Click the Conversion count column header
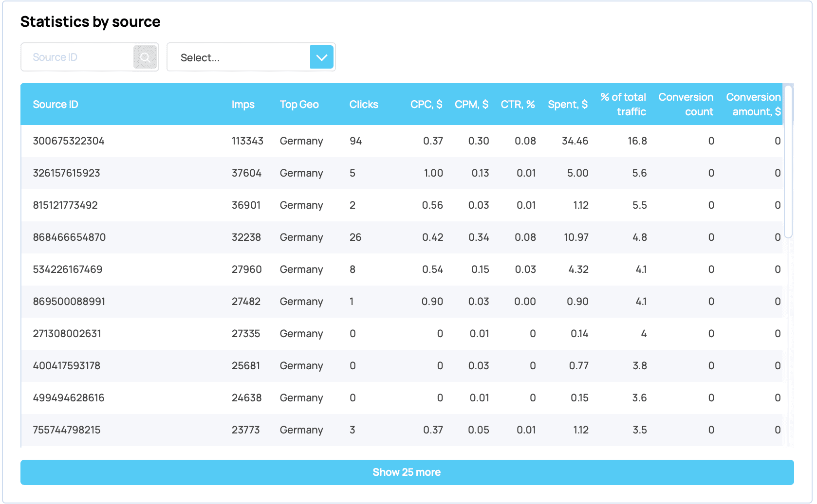The height and width of the screenshot is (504, 817). pyautogui.click(x=686, y=105)
